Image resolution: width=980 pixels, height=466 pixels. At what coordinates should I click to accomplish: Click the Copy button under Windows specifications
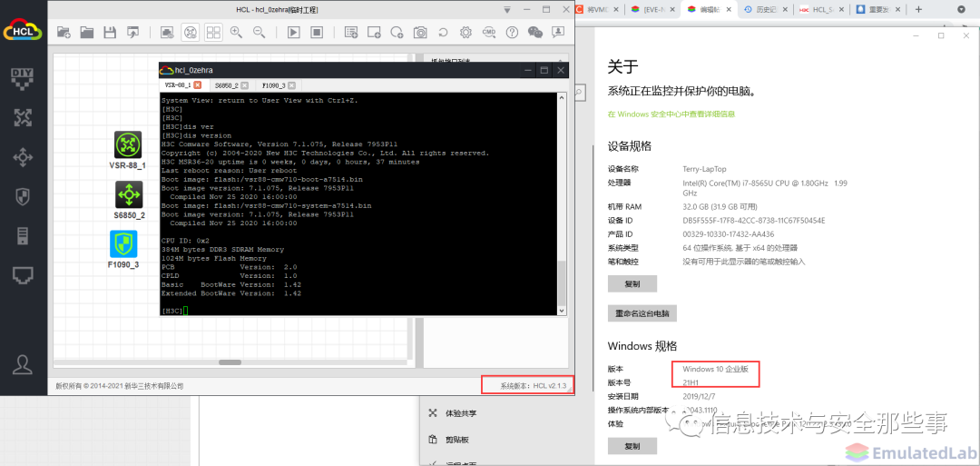[x=632, y=446]
